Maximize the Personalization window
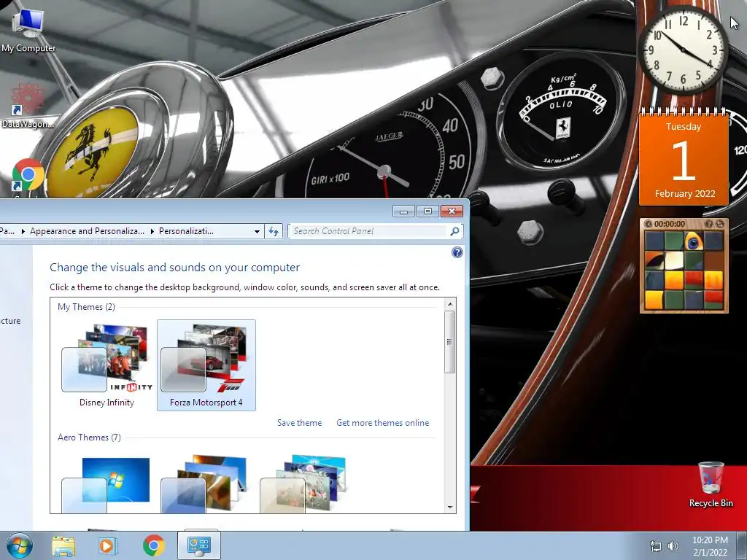This screenshot has width=747, height=560. [427, 211]
